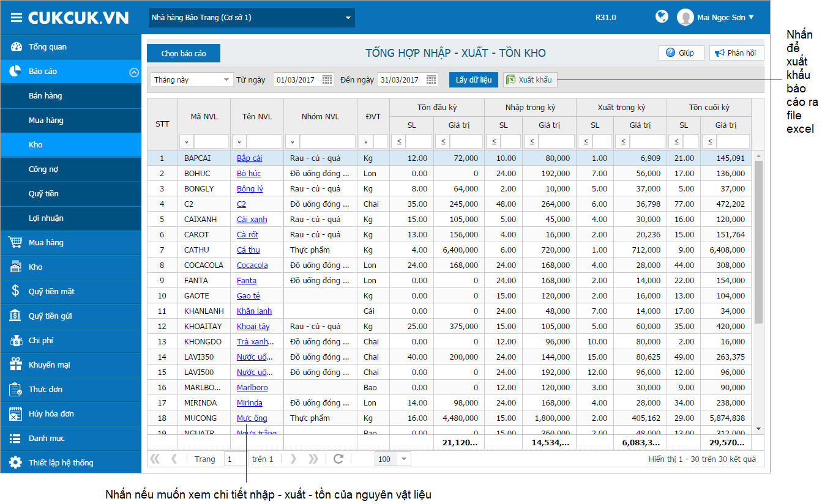Image resolution: width=822 pixels, height=504 pixels.
Task: Open the From date calendar picker
Action: 327,80
